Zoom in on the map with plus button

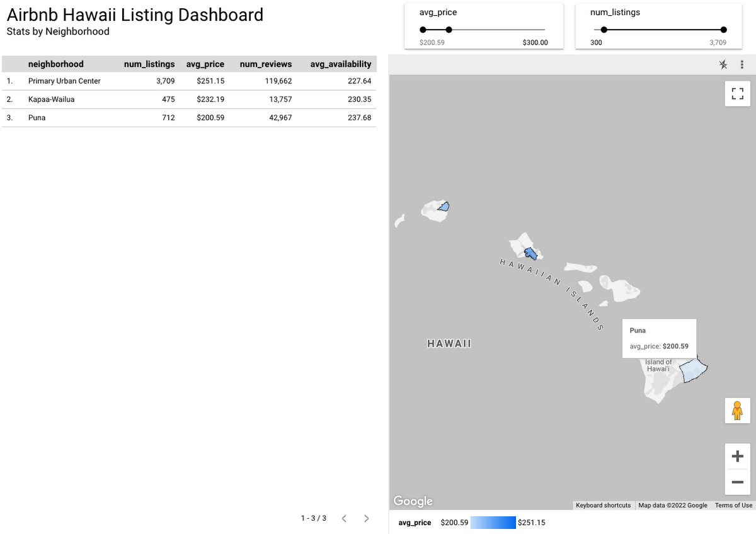point(738,456)
